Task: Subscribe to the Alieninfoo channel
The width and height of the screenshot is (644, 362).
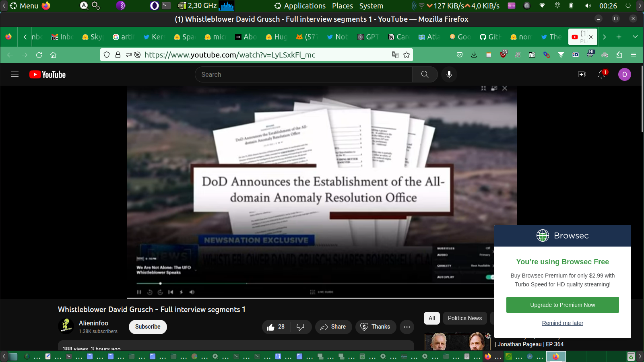Action: [x=148, y=327]
